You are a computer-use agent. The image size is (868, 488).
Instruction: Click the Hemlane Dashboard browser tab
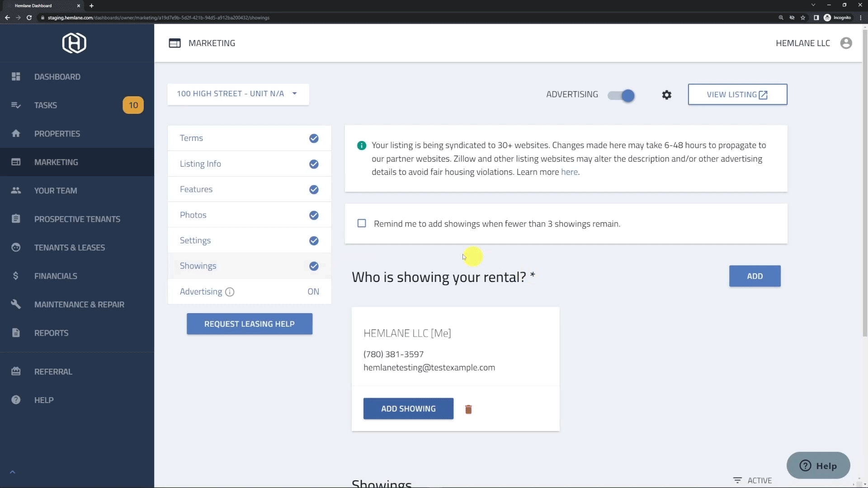tap(43, 5)
